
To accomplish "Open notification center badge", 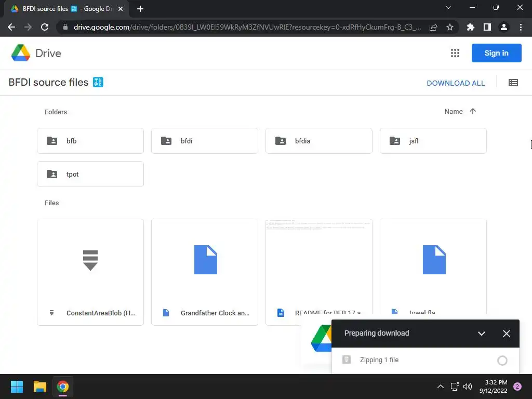I will 517,387.
